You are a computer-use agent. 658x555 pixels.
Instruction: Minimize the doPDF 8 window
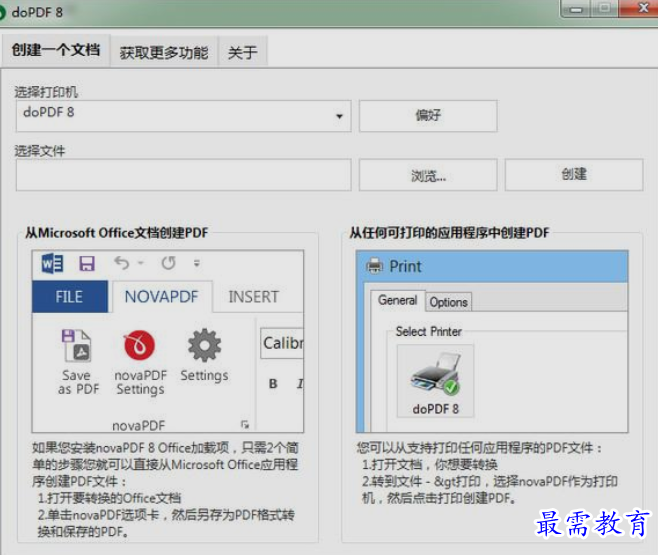tap(576, 9)
